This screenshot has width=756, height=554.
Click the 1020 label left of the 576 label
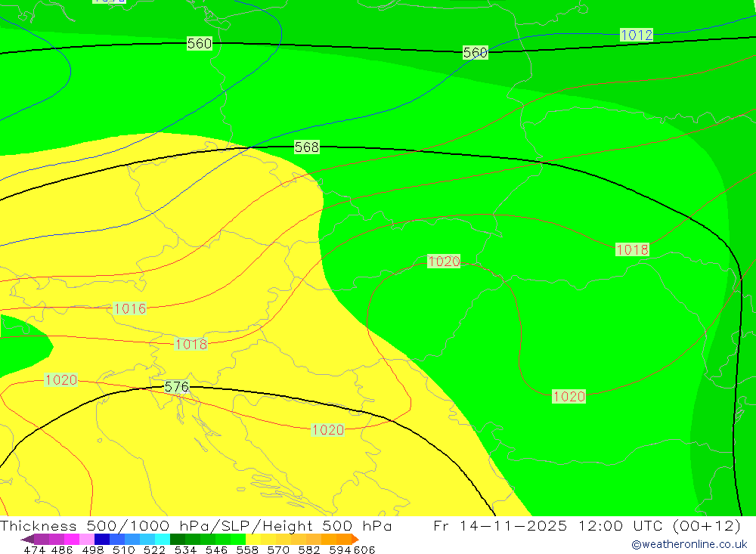coord(60,380)
